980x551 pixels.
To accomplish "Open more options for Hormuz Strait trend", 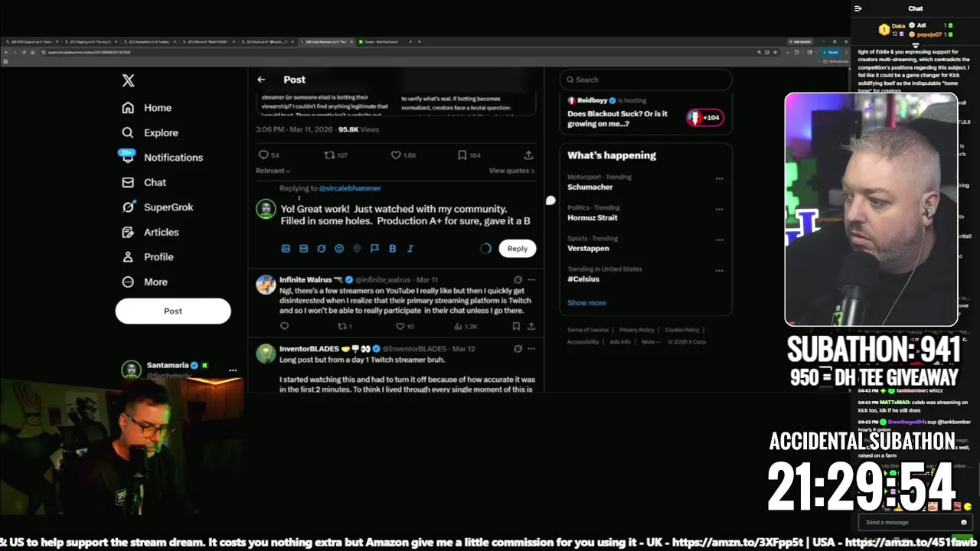I will point(719,209).
